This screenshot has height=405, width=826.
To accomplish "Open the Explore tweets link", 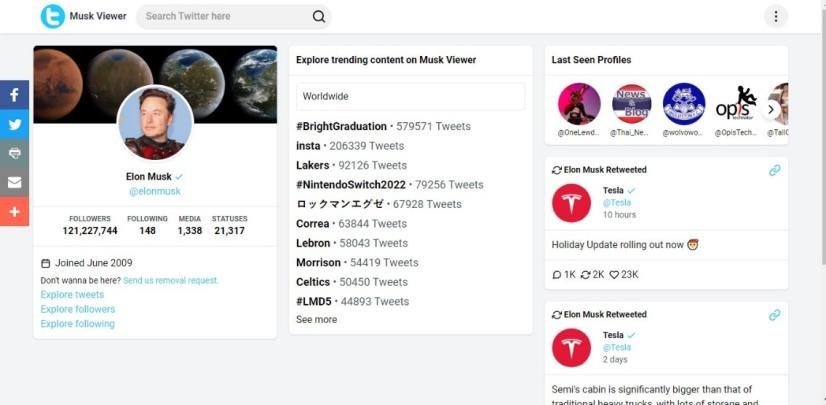I will [72, 295].
